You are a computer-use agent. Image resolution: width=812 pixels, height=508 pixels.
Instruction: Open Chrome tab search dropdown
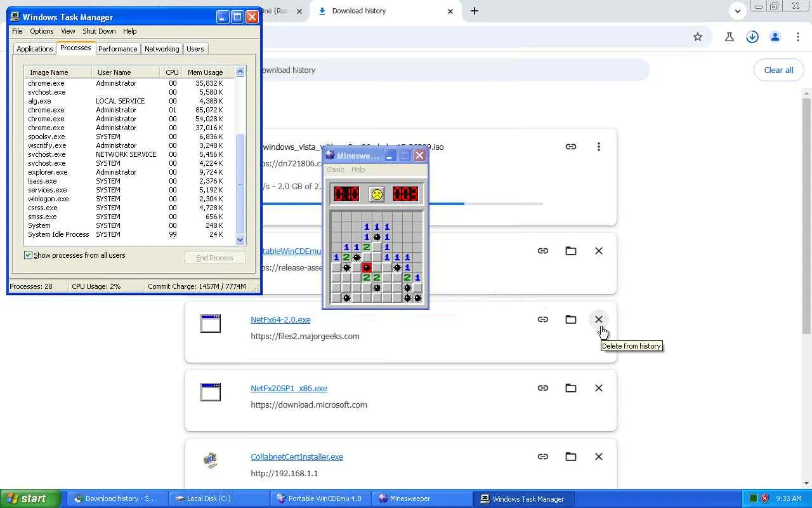pyautogui.click(x=738, y=11)
